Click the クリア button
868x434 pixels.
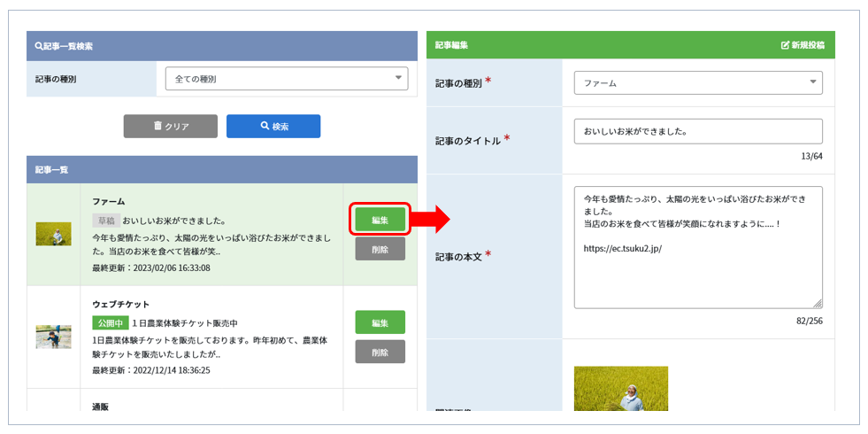tap(171, 127)
